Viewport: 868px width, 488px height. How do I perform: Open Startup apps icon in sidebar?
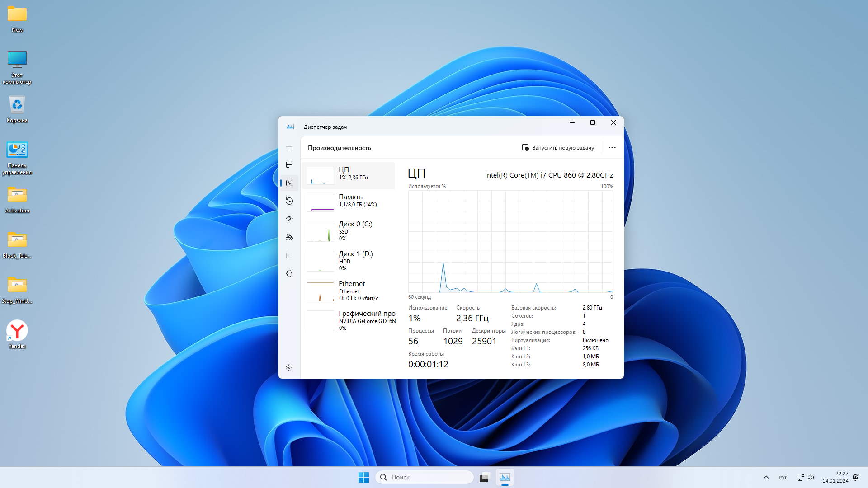(289, 219)
